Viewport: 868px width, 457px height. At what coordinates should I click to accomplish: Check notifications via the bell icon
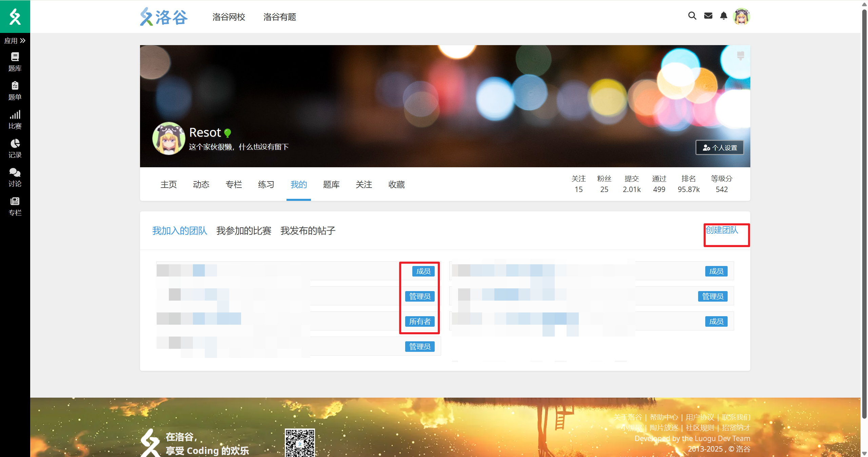[724, 16]
